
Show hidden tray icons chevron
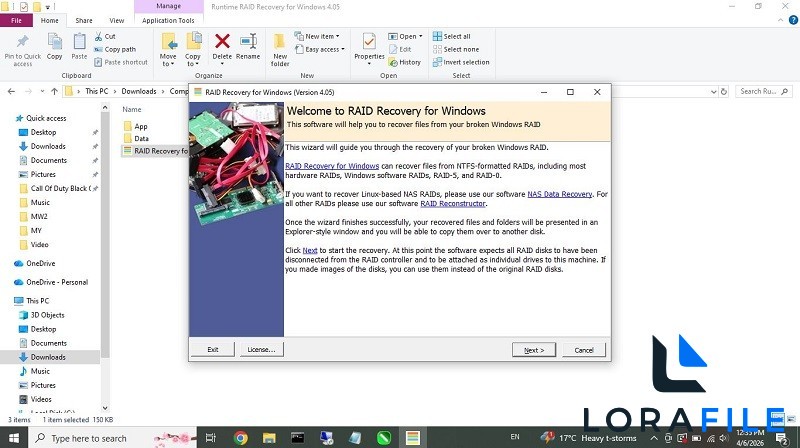point(654,438)
